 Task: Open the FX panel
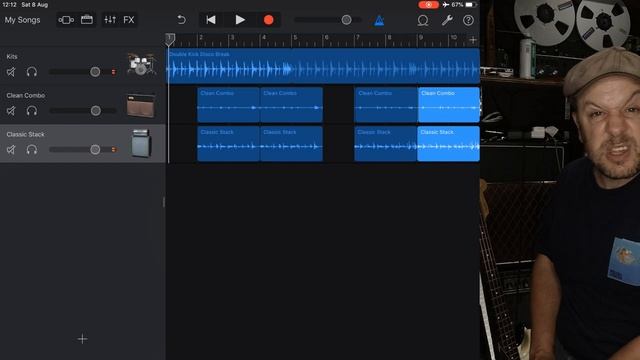[x=129, y=20]
